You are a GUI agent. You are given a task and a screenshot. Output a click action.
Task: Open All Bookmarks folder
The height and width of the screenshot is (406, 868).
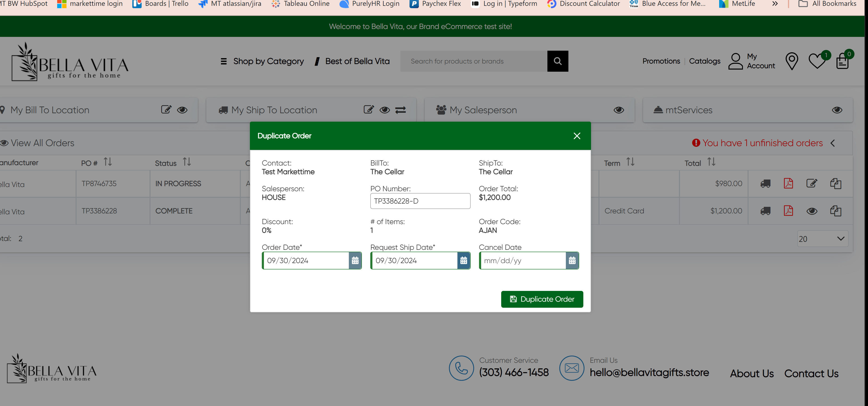pos(827,4)
